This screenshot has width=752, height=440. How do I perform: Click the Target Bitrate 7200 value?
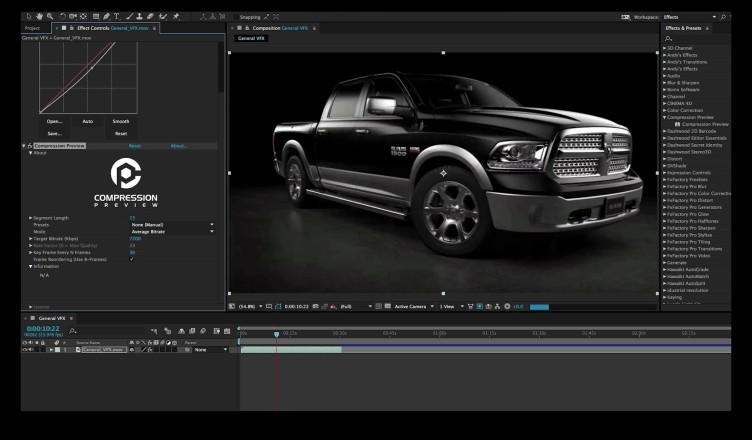tap(135, 238)
